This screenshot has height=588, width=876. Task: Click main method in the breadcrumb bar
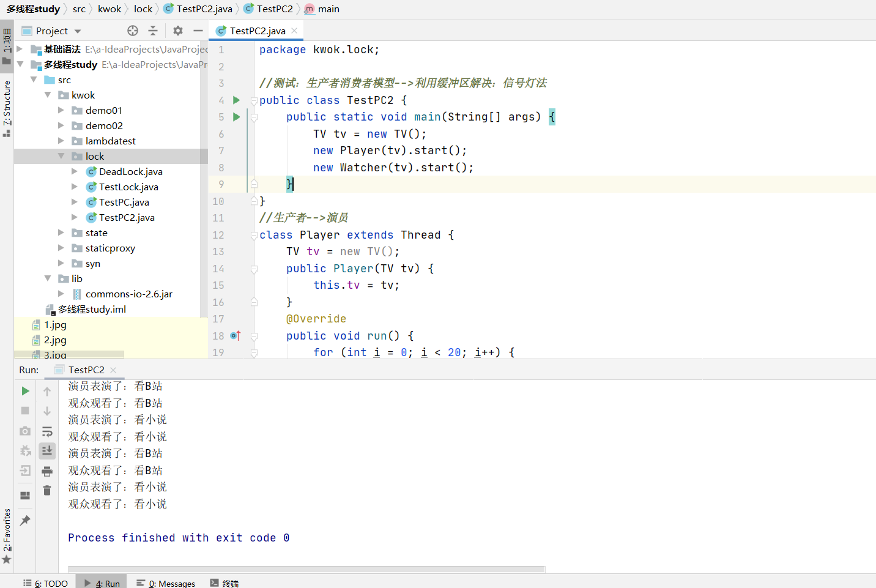point(322,9)
